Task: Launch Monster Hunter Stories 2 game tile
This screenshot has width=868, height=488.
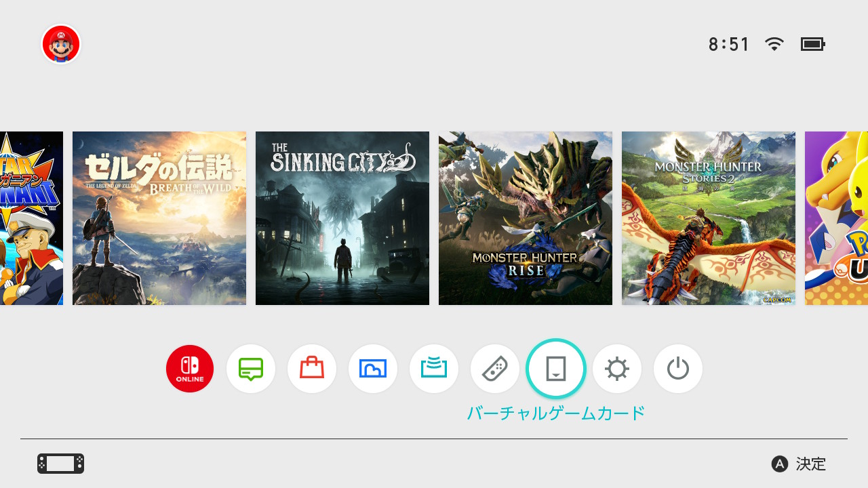Action: click(709, 218)
